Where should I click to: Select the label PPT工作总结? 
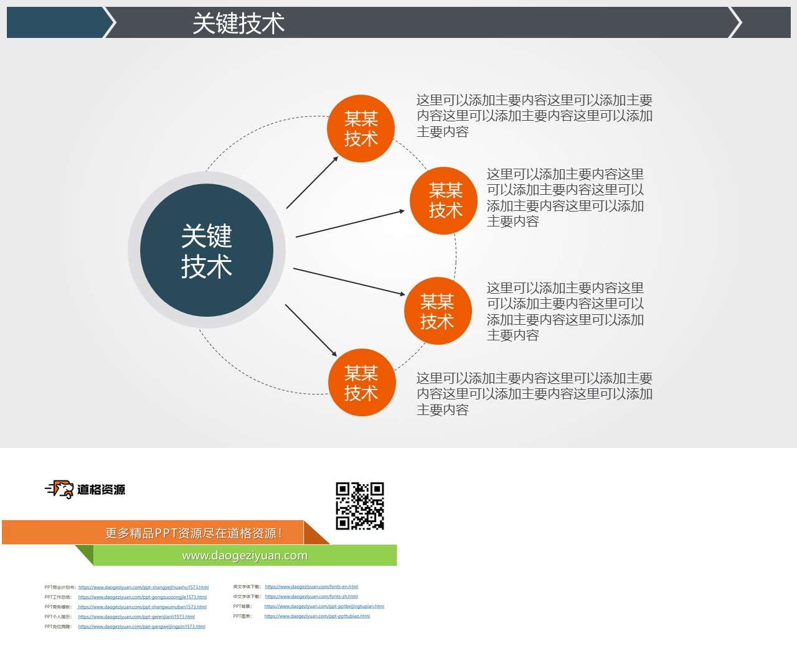(58, 597)
